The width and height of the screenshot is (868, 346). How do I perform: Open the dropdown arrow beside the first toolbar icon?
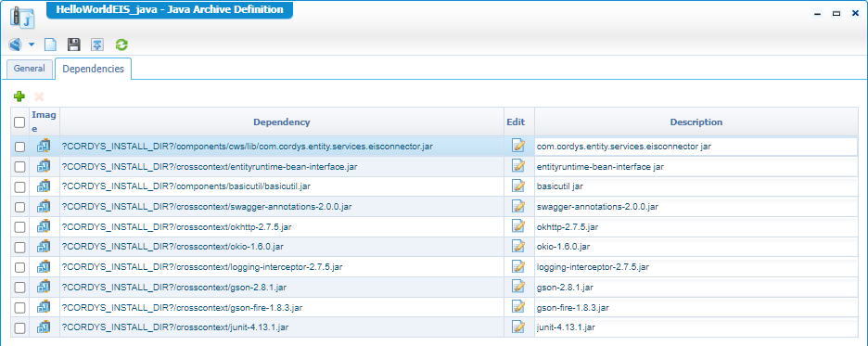(32, 45)
